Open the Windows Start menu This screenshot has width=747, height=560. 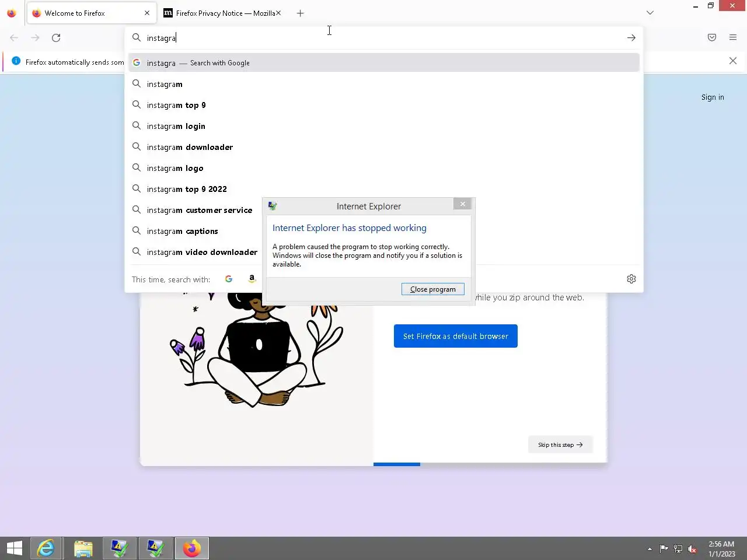[15, 548]
